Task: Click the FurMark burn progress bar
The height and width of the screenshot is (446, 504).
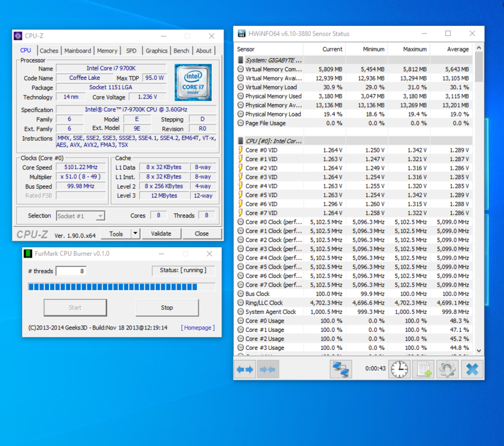Action: (122, 287)
